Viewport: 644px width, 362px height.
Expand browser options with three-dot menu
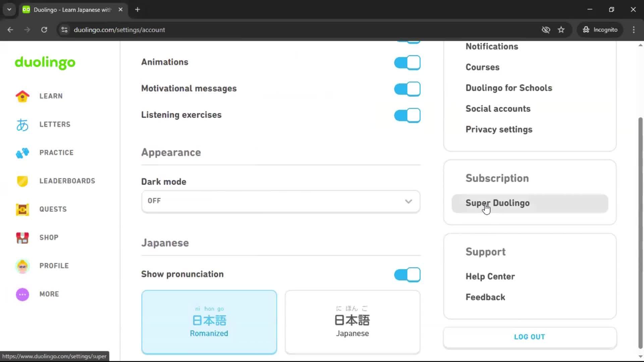coord(634,29)
